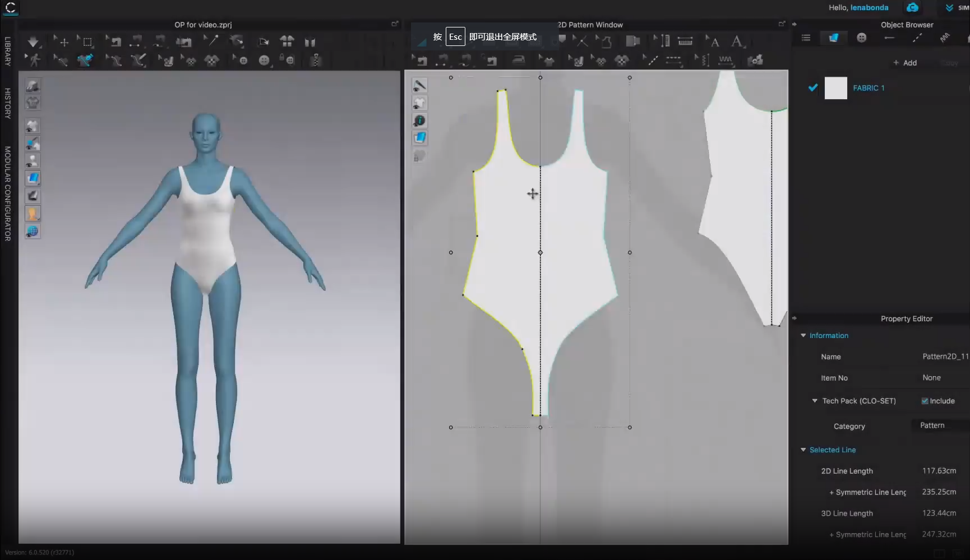Click the walking avatar motion icon

(34, 60)
